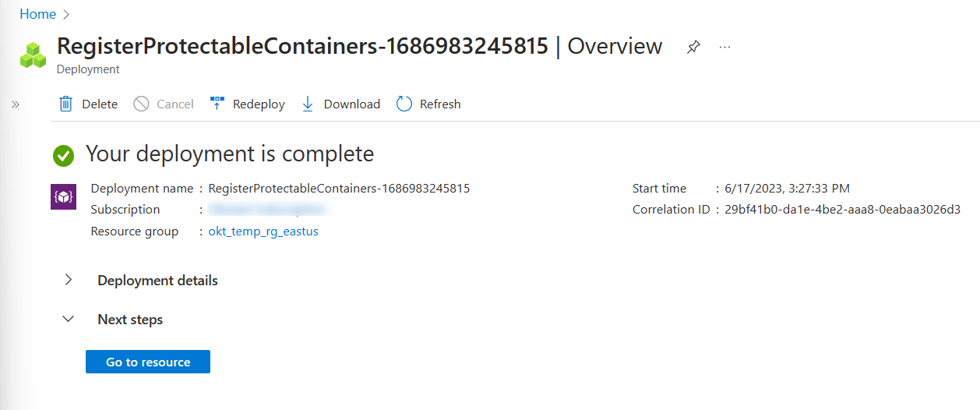
Task: Click the purple template icon beside Deployment name
Action: click(63, 197)
